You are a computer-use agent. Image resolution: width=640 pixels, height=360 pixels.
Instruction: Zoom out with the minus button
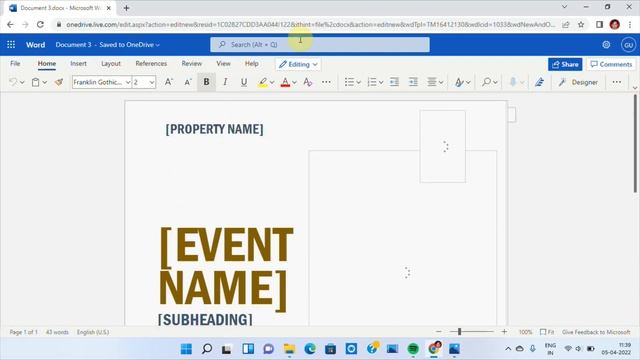point(439,332)
